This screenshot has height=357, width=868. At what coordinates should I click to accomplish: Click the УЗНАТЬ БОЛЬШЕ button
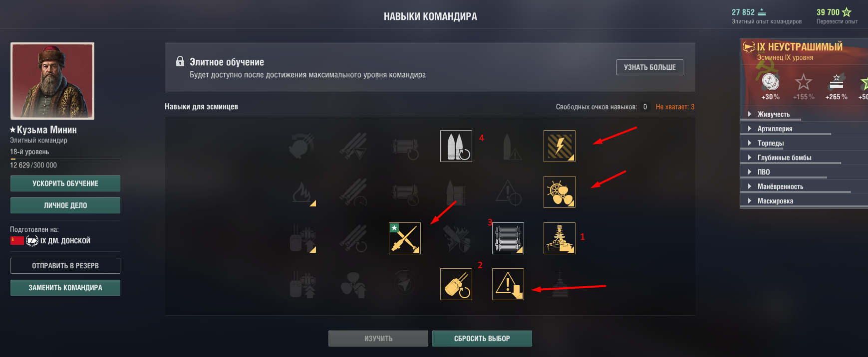650,67
